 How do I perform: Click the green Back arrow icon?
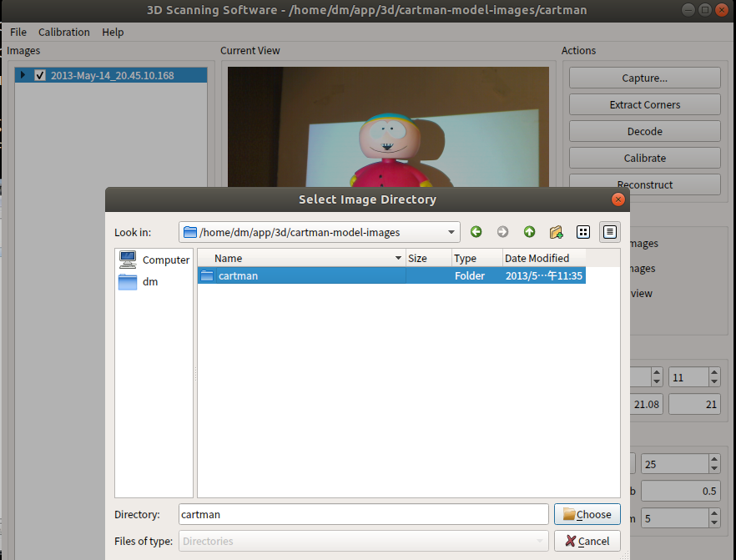476,232
